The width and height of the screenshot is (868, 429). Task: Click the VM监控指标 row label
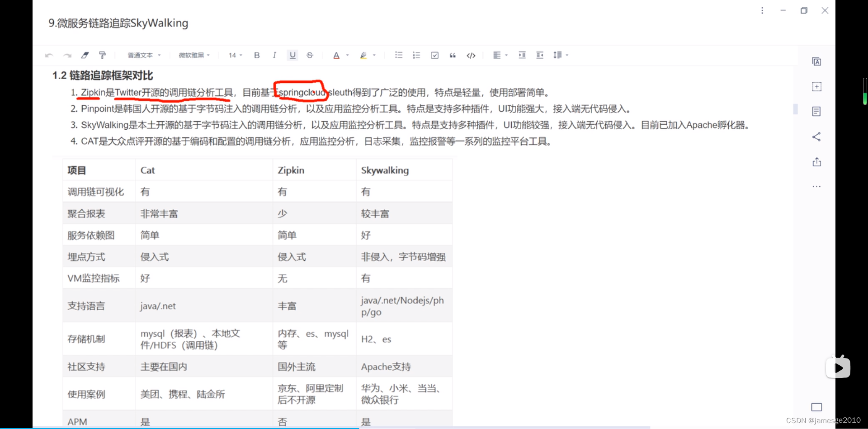(94, 278)
